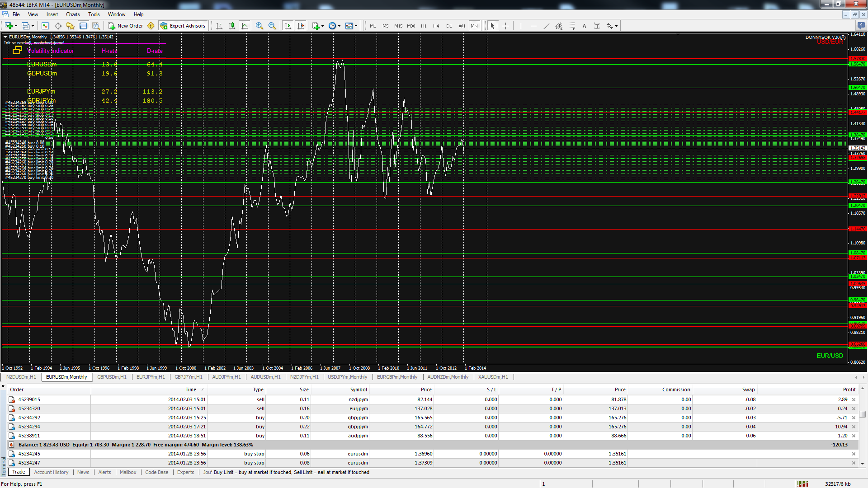Expand Indicators dropdown arrow
Viewport: 868px width, 488px height.
point(322,26)
